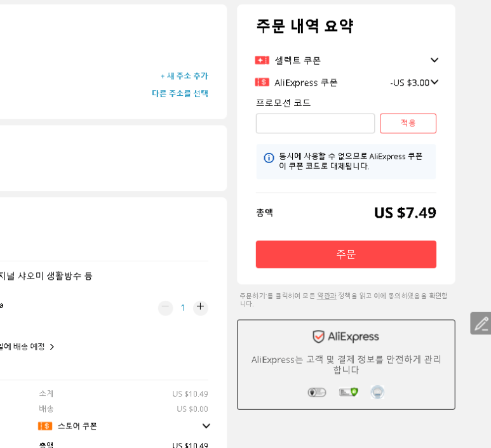Open the pencil edit feedback icon
The width and height of the screenshot is (491, 448).
[481, 324]
